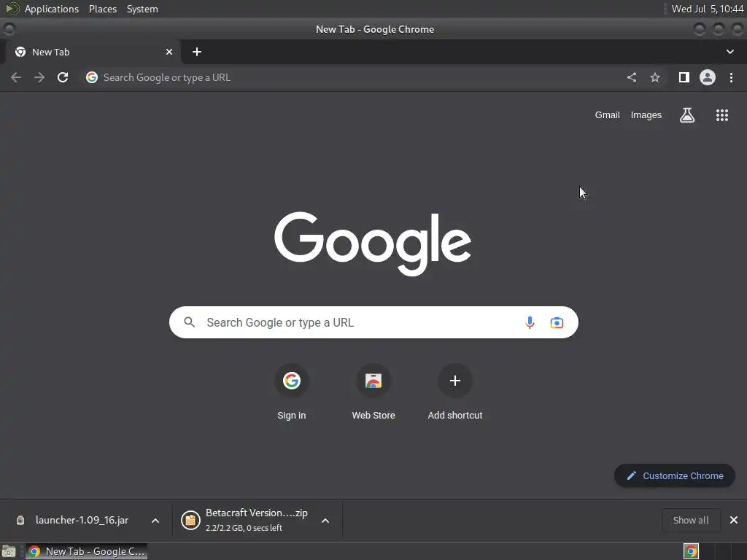747x560 pixels.
Task: Open the side panel icon
Action: coord(684,77)
